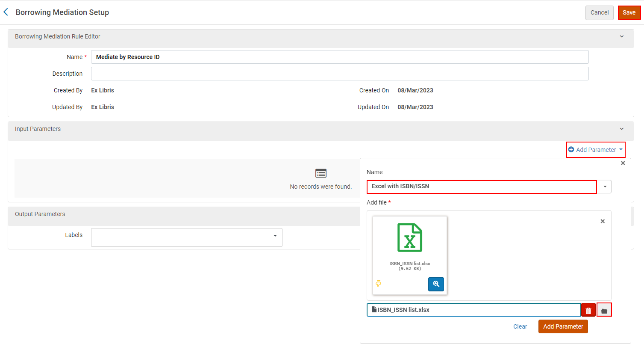Expand the parameter Name dropdown arrow
Viewport: 644px width, 347px height.
coord(605,187)
